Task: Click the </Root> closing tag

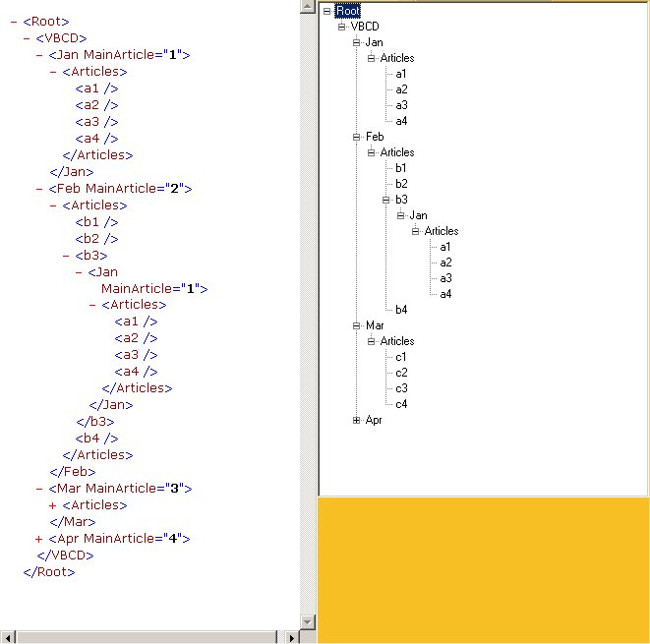Action: pyautogui.click(x=49, y=572)
